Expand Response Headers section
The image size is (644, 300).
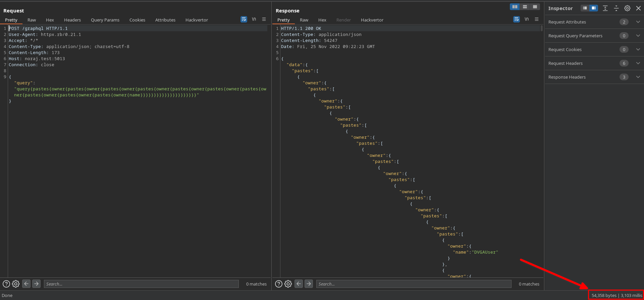(638, 77)
